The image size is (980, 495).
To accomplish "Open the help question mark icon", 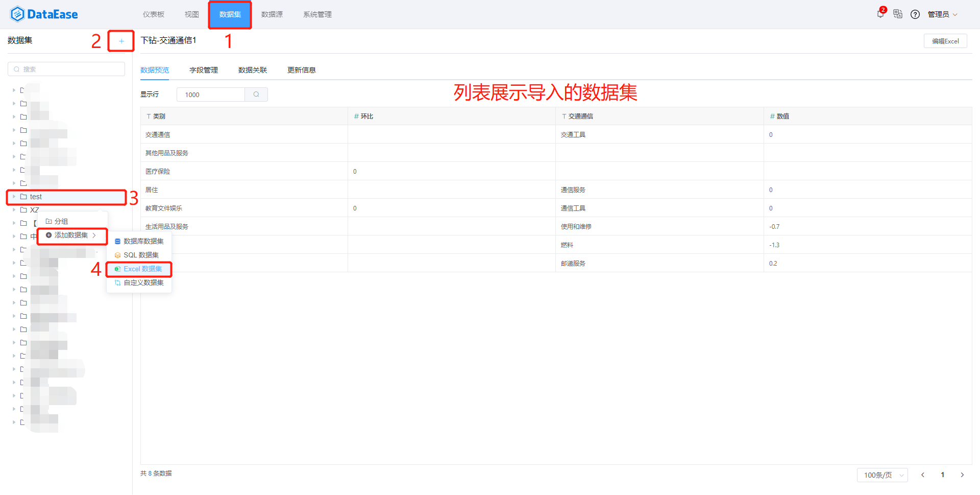I will coord(915,14).
